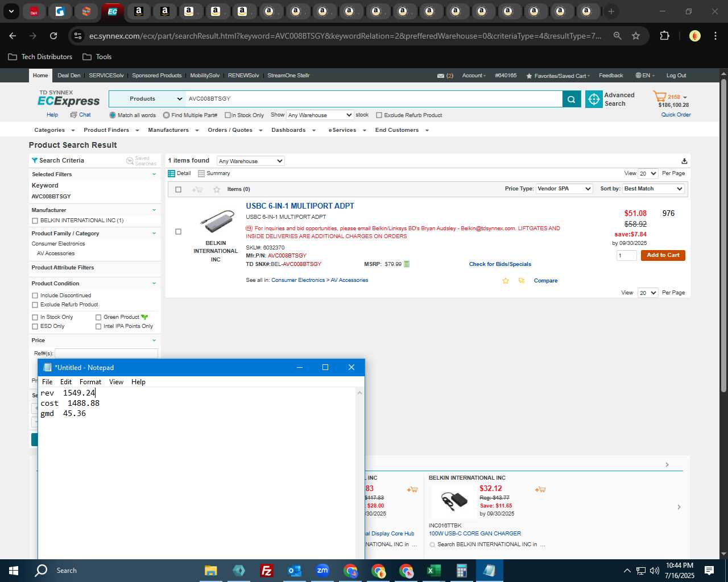Add INC016TTBK charger to cart icon
Viewport: 728px width, 582px height.
tap(540, 489)
